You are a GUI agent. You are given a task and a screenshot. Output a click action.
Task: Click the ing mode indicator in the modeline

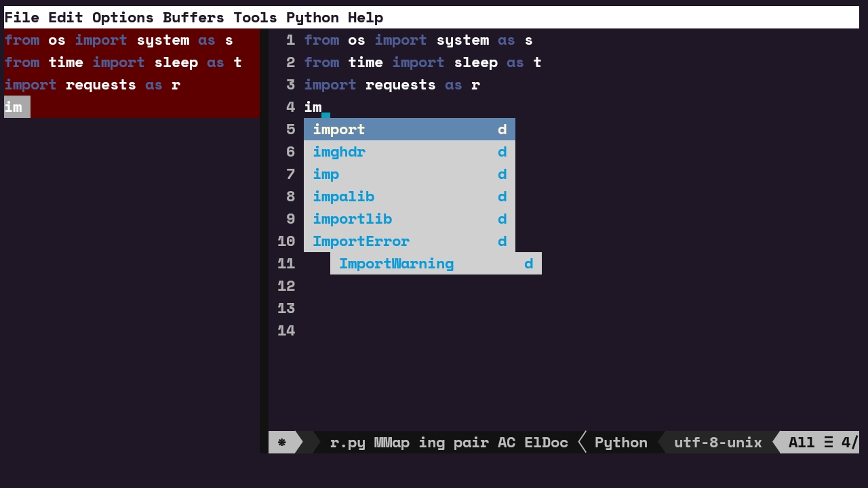[x=432, y=443]
